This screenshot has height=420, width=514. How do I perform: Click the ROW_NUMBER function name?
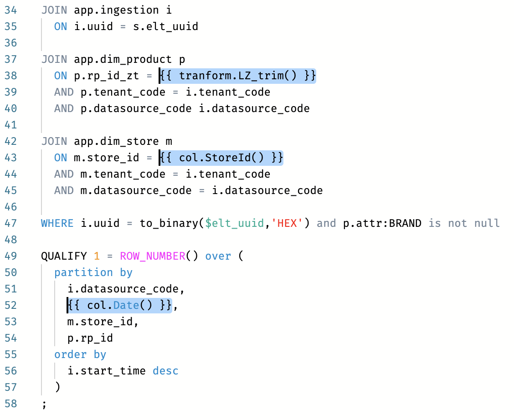click(x=153, y=256)
